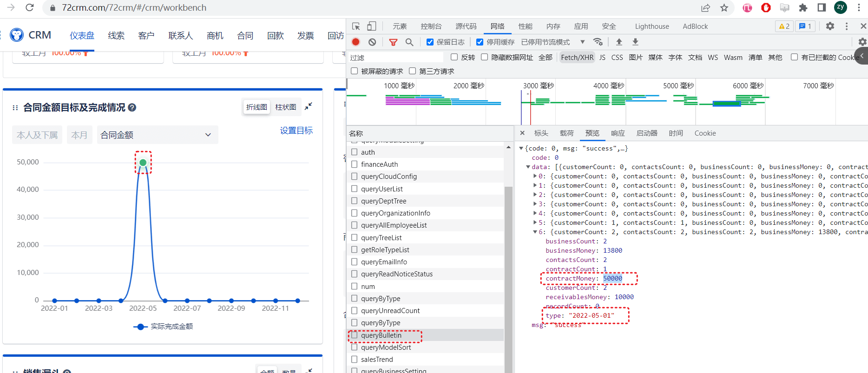Check the box beside salesTrend request
The image size is (868, 373).
coord(355,359)
